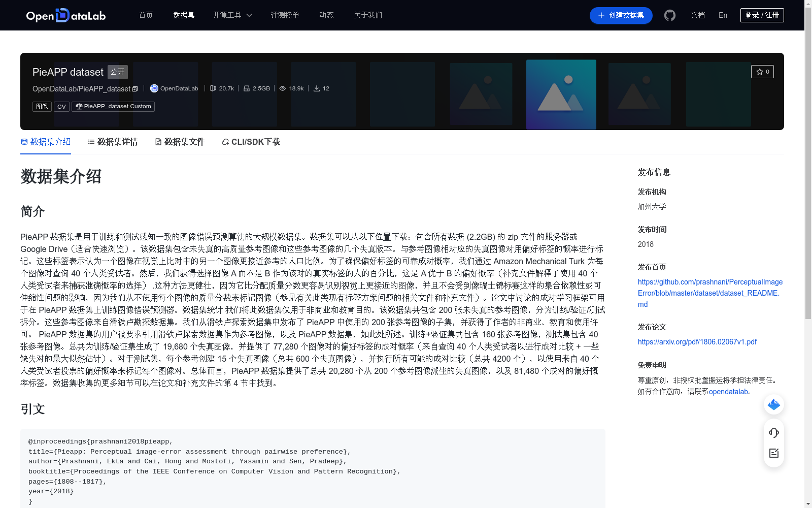Open 动态 navigation item
Image resolution: width=812 pixels, height=508 pixels.
coord(326,15)
